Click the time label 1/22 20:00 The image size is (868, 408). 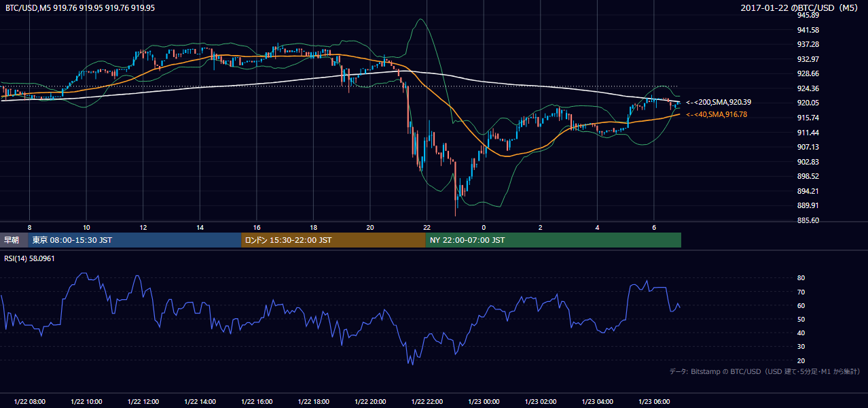(x=369, y=402)
